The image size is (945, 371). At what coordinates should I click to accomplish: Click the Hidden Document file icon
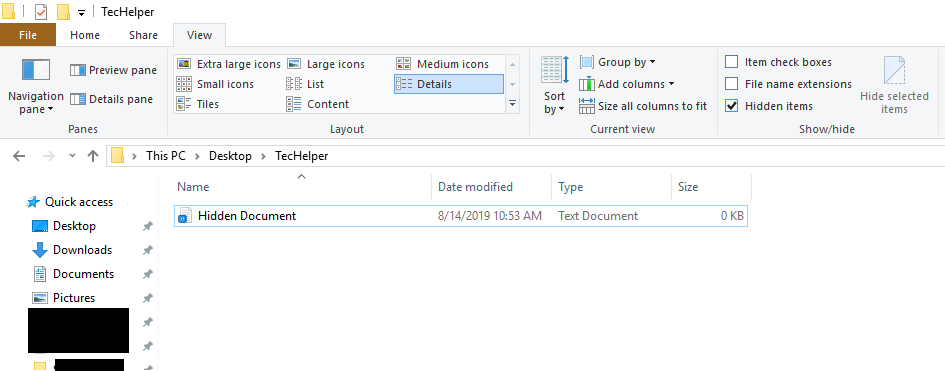tap(186, 216)
